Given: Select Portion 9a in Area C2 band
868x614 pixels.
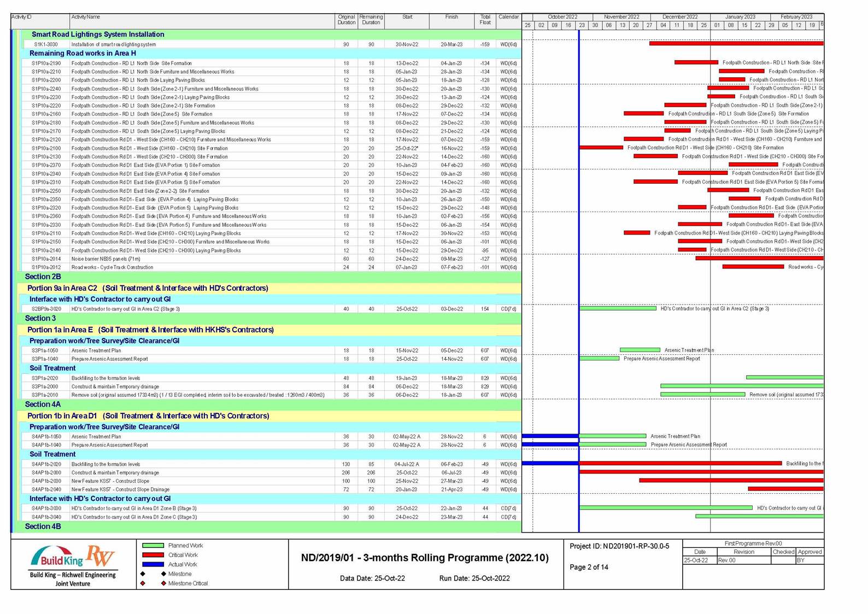Looking at the screenshot, I should [x=270, y=288].
